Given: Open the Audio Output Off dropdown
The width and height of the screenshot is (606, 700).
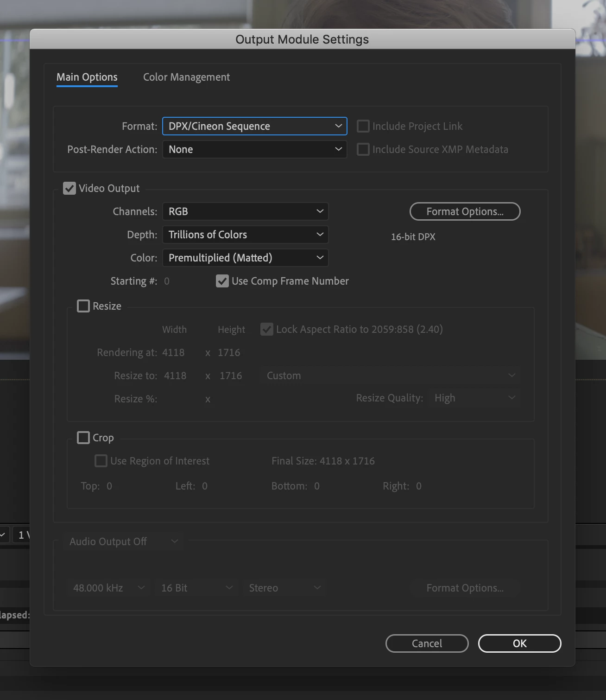Looking at the screenshot, I should 124,541.
